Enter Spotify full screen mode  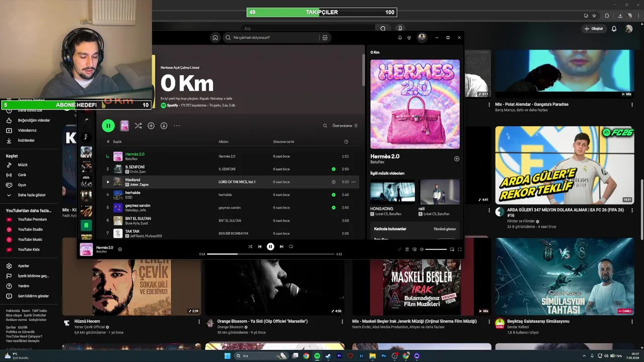[459, 249]
